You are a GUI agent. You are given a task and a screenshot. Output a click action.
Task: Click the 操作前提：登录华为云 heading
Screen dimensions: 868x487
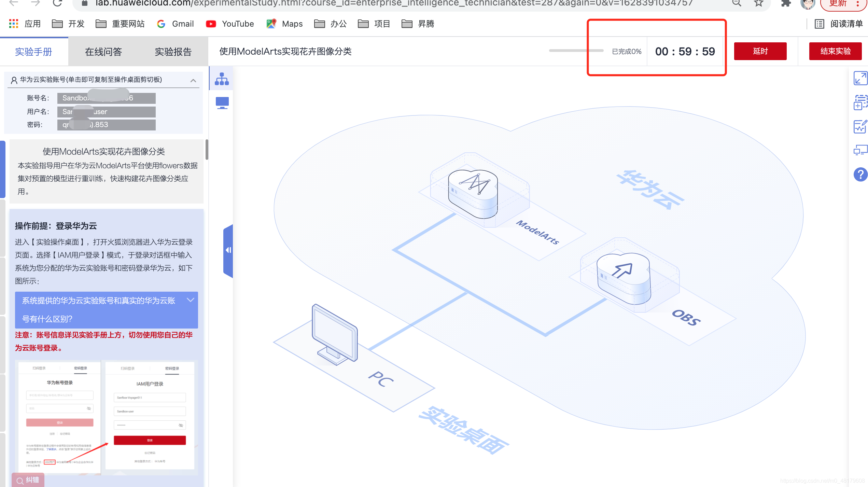(56, 226)
